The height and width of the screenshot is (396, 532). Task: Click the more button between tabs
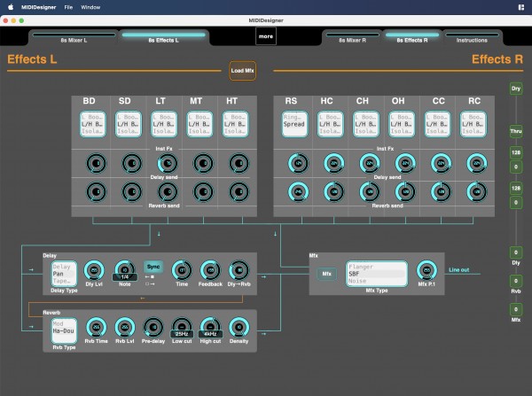coord(266,36)
